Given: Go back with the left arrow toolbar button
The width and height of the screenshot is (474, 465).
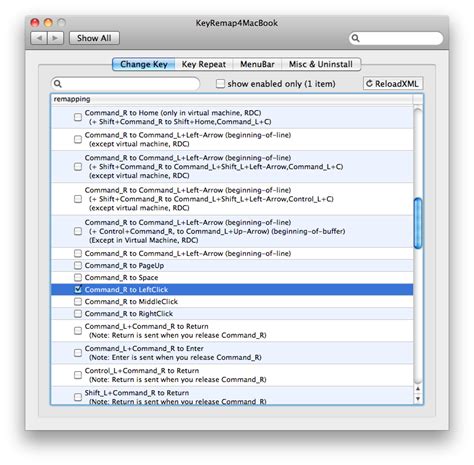Looking at the screenshot, I should [39, 38].
